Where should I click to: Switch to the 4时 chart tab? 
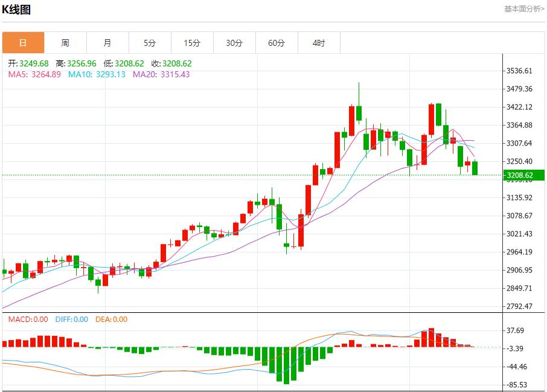click(319, 43)
